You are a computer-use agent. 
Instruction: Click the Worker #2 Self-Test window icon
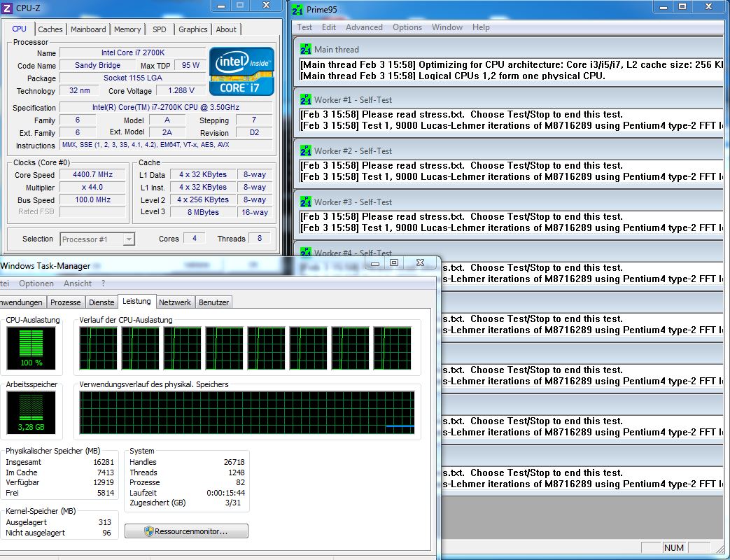(305, 150)
